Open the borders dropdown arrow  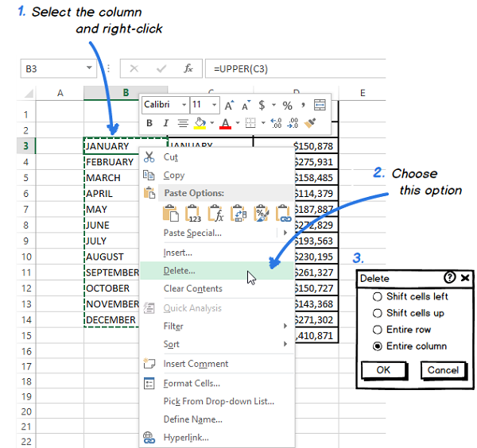[x=263, y=123]
